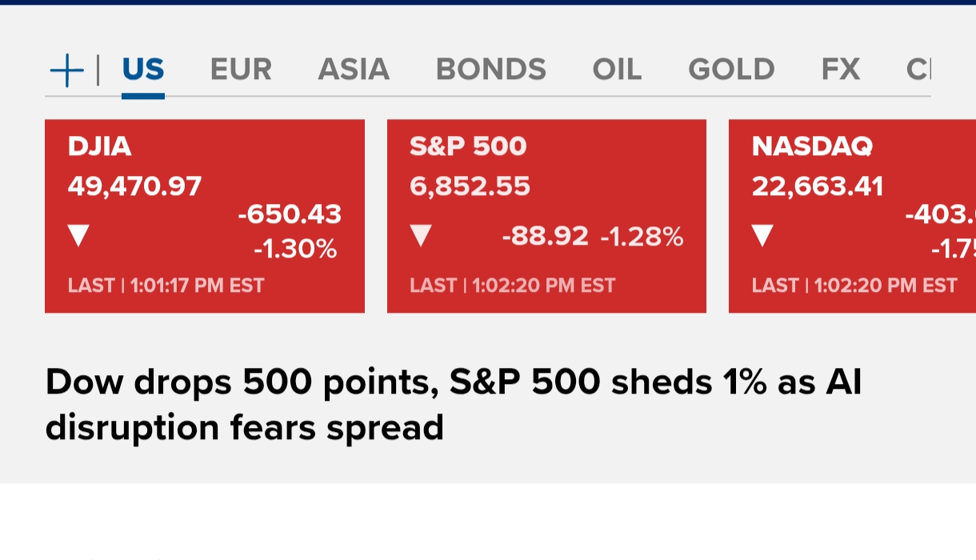Read the "Dow drops 500 points" headline
Viewport: 976px width, 560px height.
point(454,404)
